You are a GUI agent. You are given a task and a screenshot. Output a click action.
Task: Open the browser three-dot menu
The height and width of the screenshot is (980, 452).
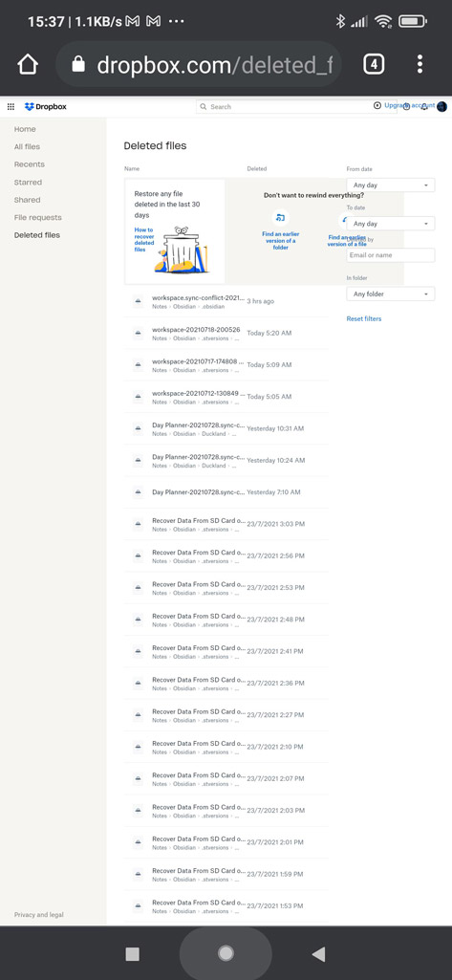pyautogui.click(x=420, y=64)
